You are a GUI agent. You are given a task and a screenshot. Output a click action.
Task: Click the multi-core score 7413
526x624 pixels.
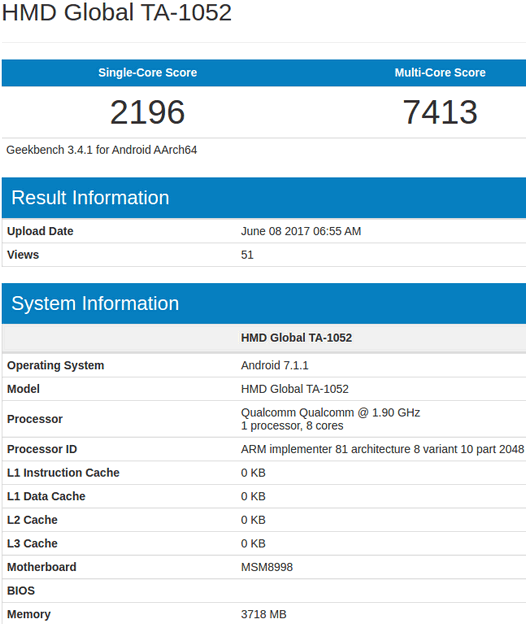(440, 112)
